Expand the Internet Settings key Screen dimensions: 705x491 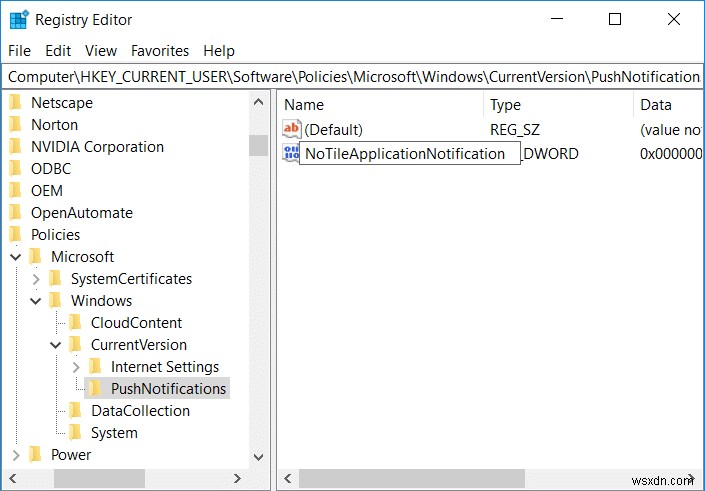click(x=76, y=367)
